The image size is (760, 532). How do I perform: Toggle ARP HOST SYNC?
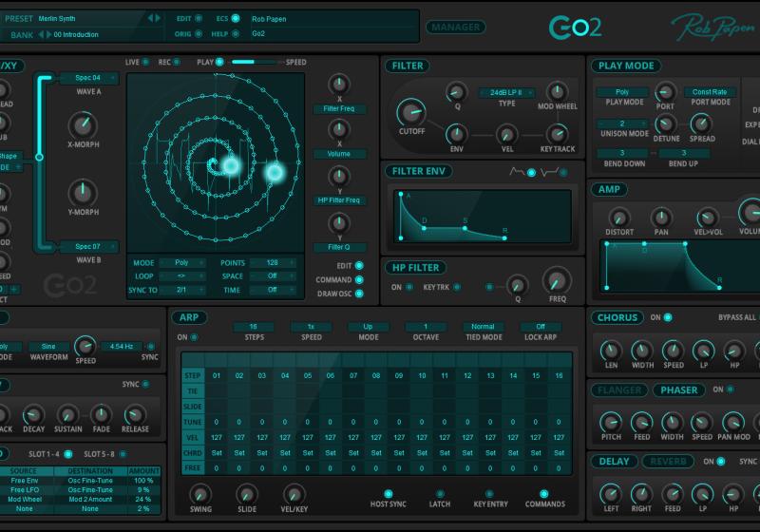[389, 494]
